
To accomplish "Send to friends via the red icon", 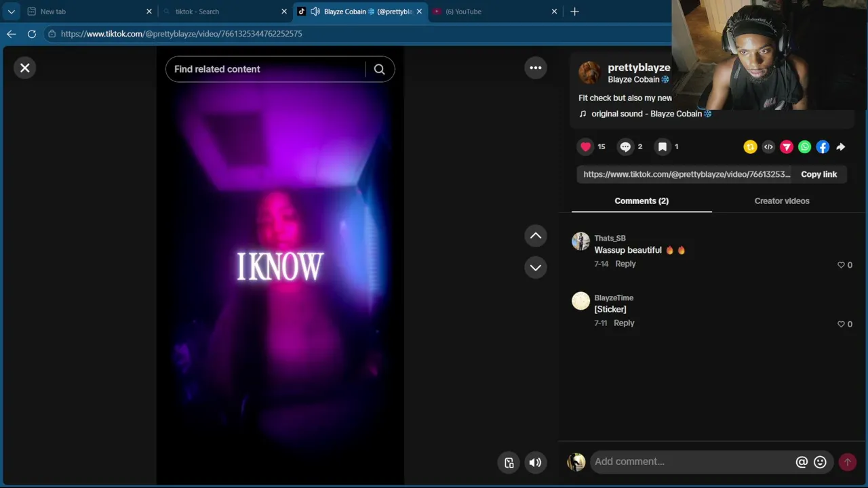I will point(787,147).
